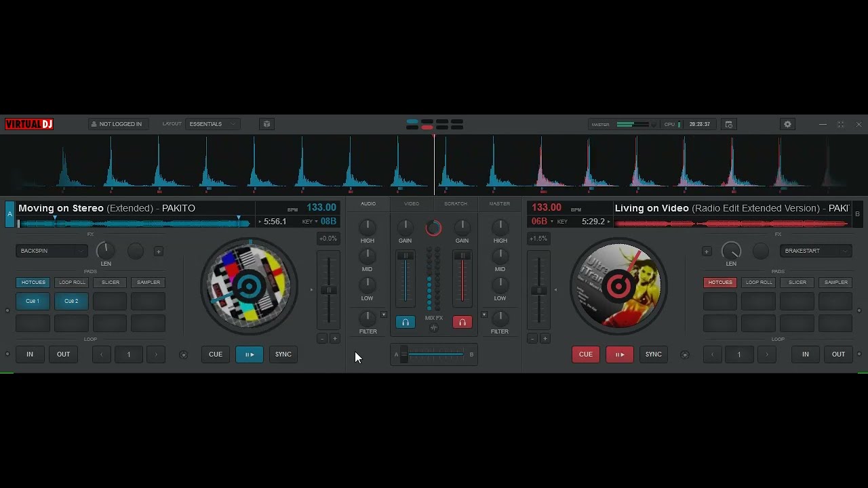Double the loop length on deck B
Screen dimensions: 868x488
(x=767, y=354)
